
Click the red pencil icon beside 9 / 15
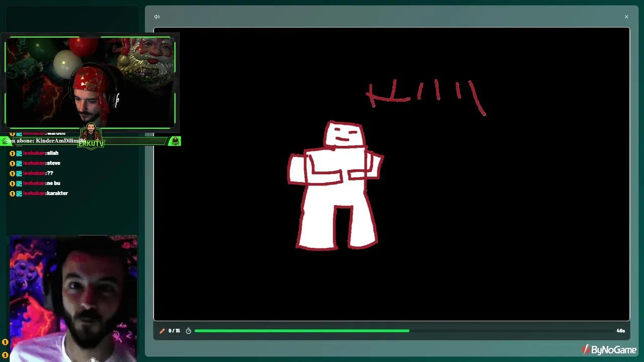coord(162,331)
